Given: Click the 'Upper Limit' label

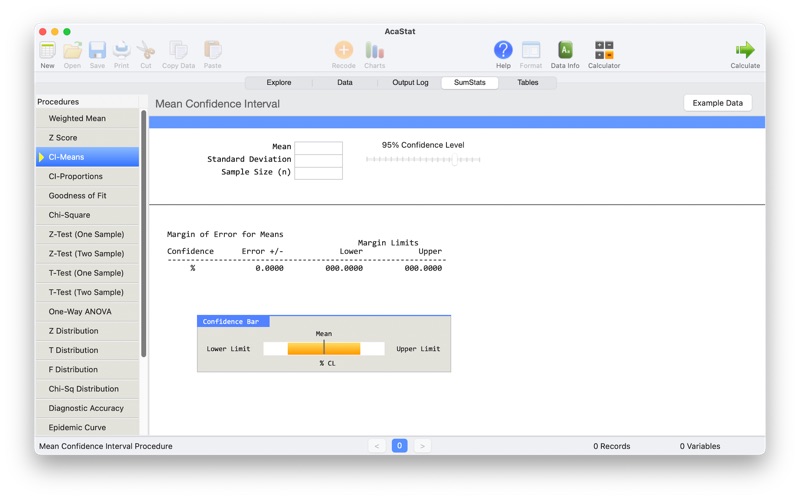Looking at the screenshot, I should 418,349.
